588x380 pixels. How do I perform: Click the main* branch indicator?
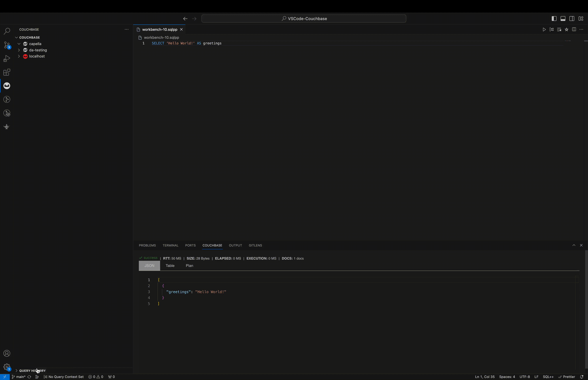(19, 377)
